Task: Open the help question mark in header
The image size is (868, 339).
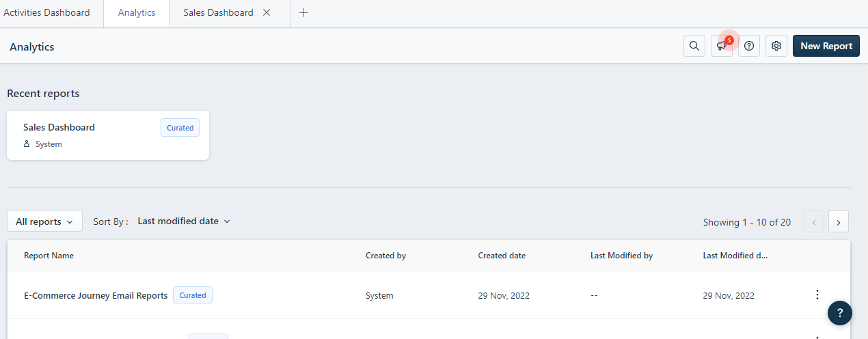Action: [x=749, y=46]
